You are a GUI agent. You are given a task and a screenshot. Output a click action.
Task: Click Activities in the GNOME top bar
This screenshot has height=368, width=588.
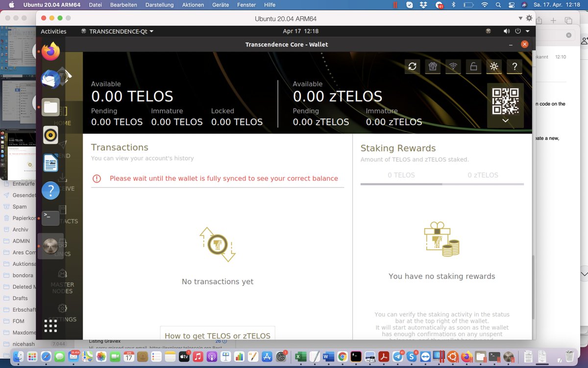tap(53, 31)
